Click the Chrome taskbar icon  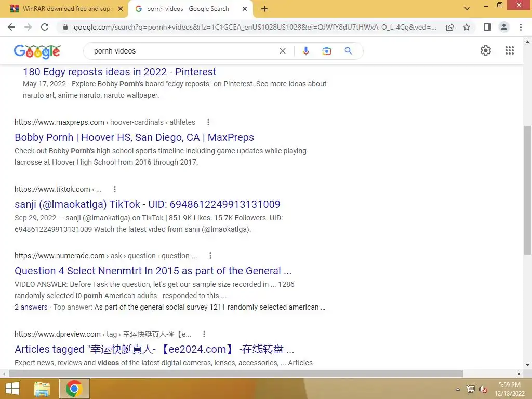pyautogui.click(x=74, y=389)
